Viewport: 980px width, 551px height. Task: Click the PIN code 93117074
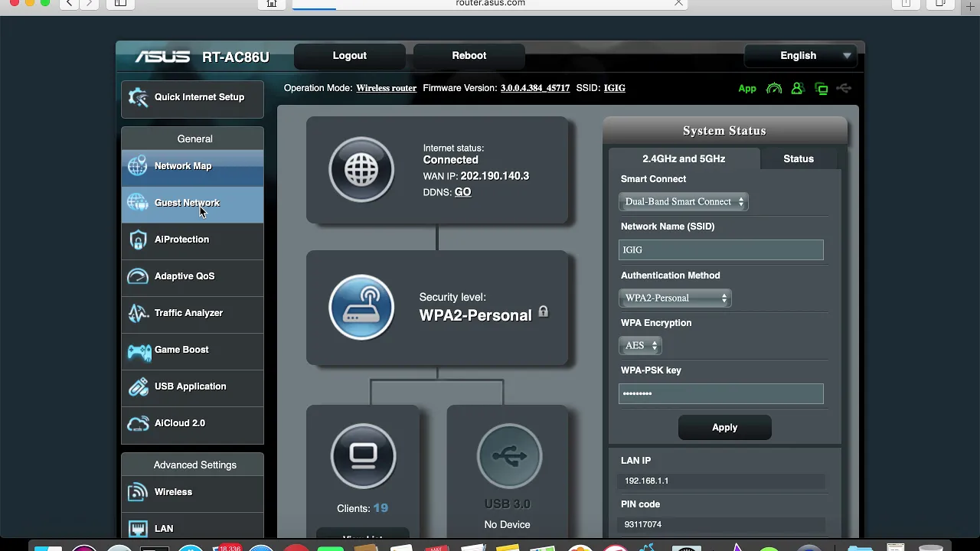pyautogui.click(x=643, y=524)
